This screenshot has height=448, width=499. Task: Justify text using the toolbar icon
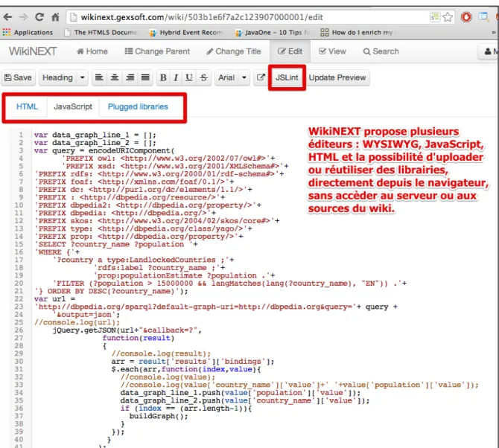(x=145, y=77)
